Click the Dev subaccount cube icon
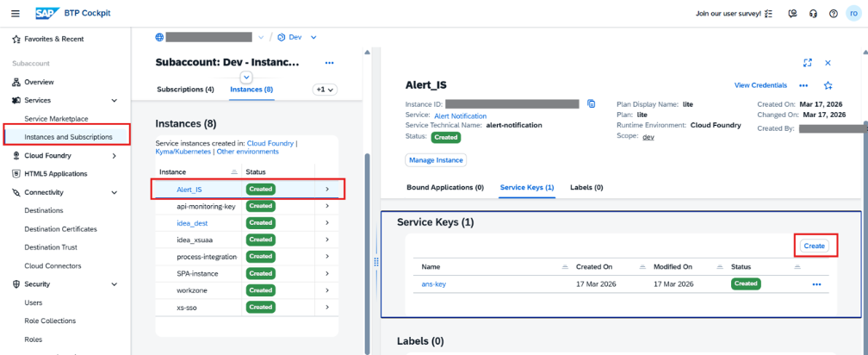Image resolution: width=868 pixels, height=355 pixels. (282, 37)
